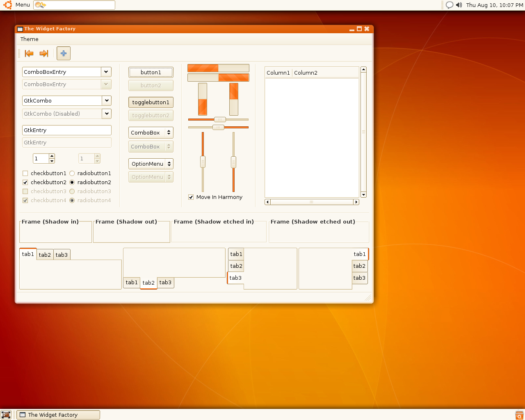Image resolution: width=525 pixels, height=420 pixels.
Task: Open the Ubuntu Menu logo icon
Action: 8,5
